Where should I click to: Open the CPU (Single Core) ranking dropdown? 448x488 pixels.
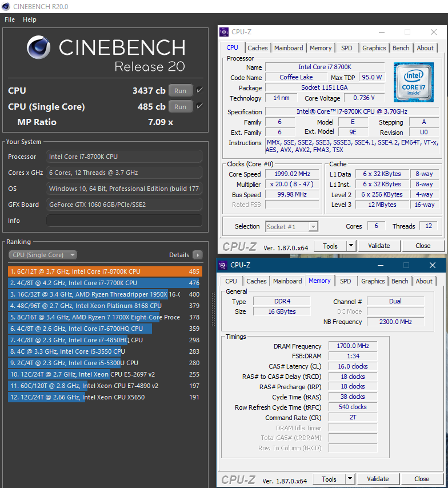coord(43,255)
